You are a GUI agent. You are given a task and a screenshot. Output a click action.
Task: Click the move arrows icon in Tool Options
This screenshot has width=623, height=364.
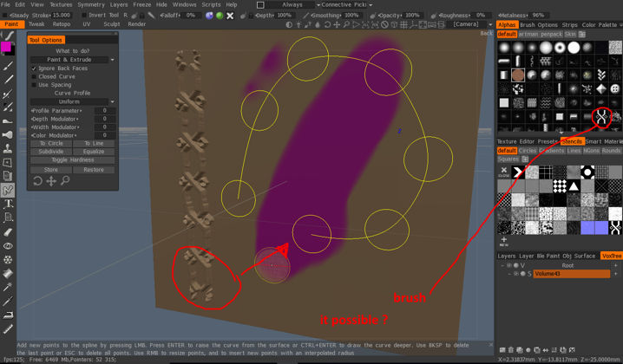[x=51, y=181]
